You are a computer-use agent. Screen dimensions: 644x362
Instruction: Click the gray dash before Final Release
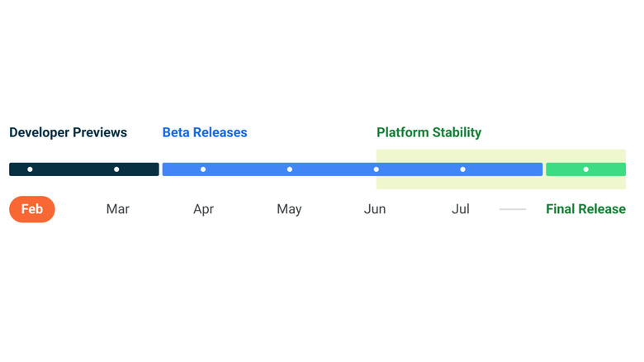click(x=513, y=209)
